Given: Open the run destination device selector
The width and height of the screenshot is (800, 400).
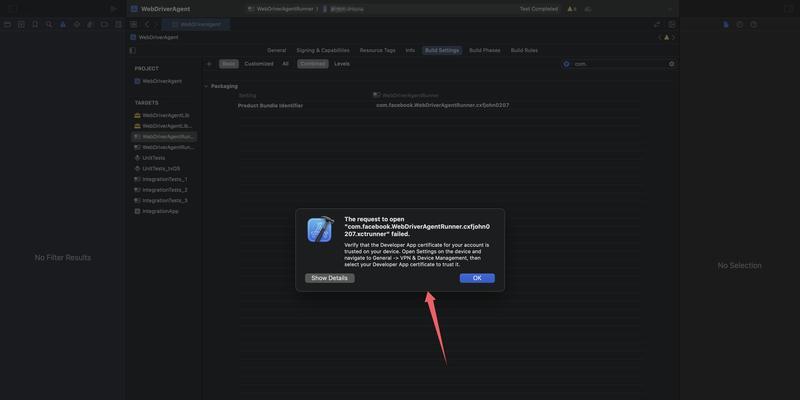Looking at the screenshot, I should 347,9.
